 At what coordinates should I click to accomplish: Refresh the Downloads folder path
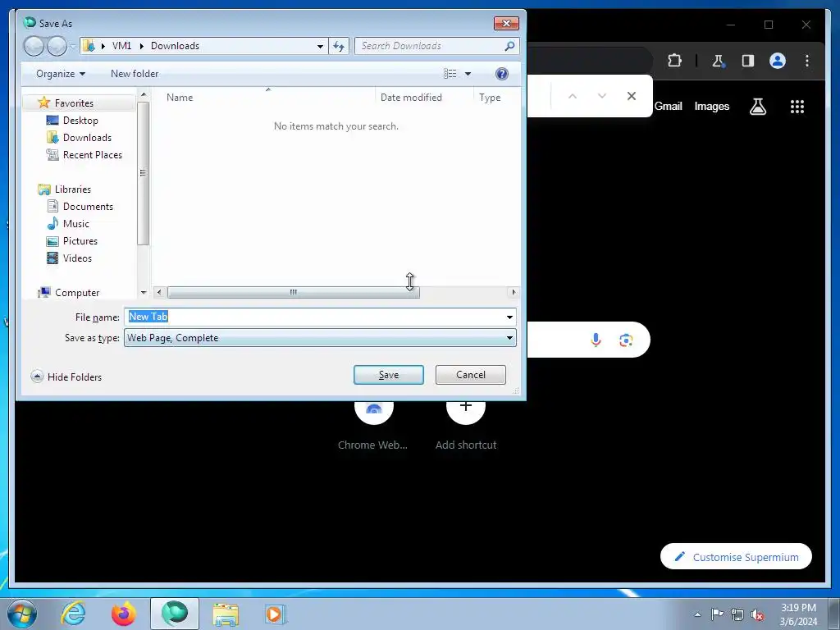tap(339, 46)
